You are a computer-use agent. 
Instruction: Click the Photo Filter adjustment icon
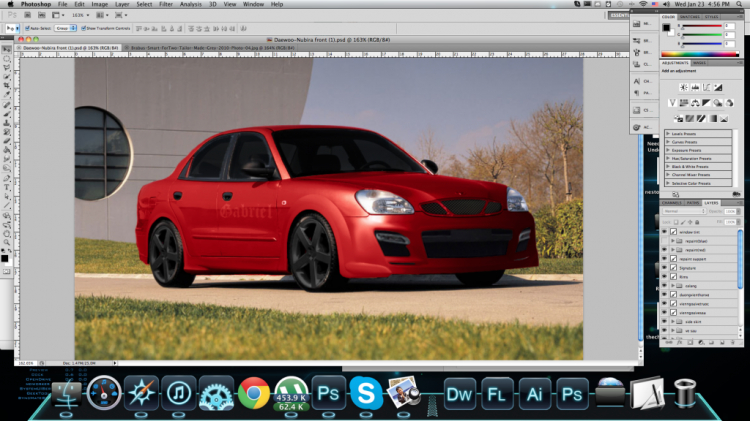click(718, 103)
